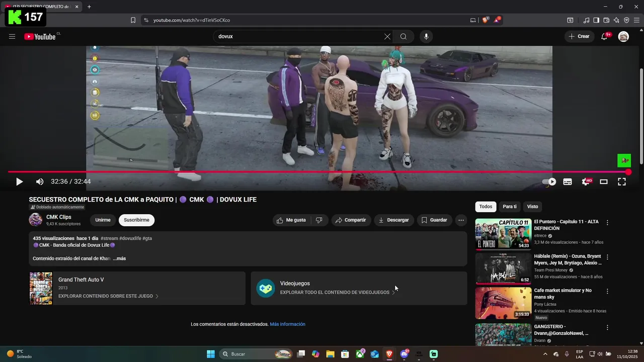Dislike the video
The width and height of the screenshot is (644, 362).
click(x=319, y=220)
